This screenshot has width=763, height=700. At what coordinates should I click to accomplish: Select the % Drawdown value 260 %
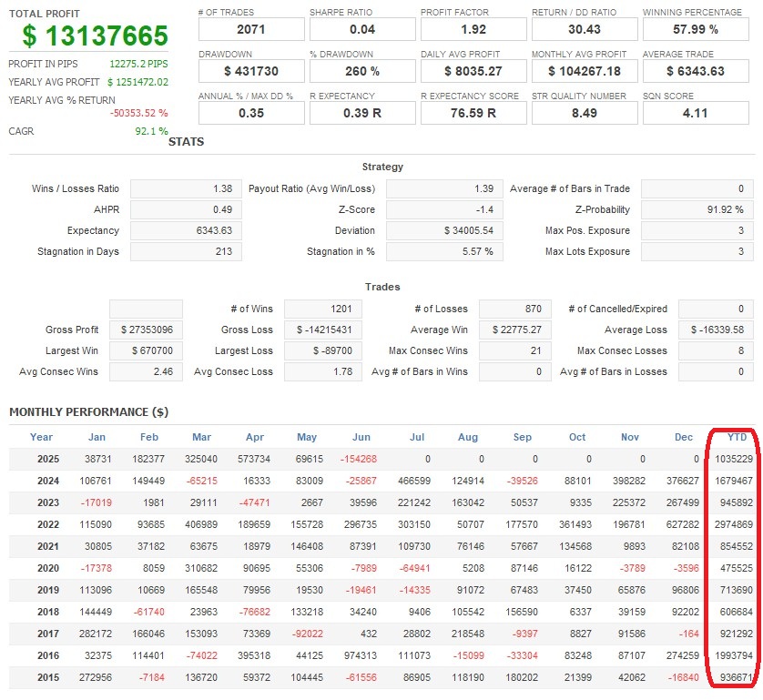pos(362,71)
